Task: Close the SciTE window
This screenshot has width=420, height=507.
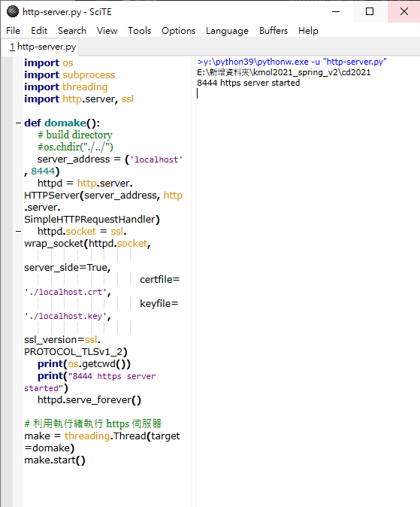Action: click(404, 11)
